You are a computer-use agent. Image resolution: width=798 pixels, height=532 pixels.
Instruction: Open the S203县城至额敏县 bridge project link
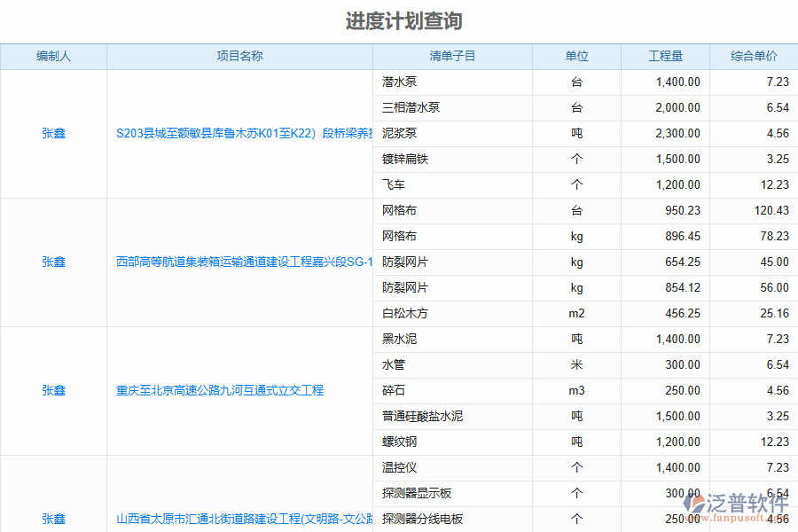pyautogui.click(x=239, y=133)
